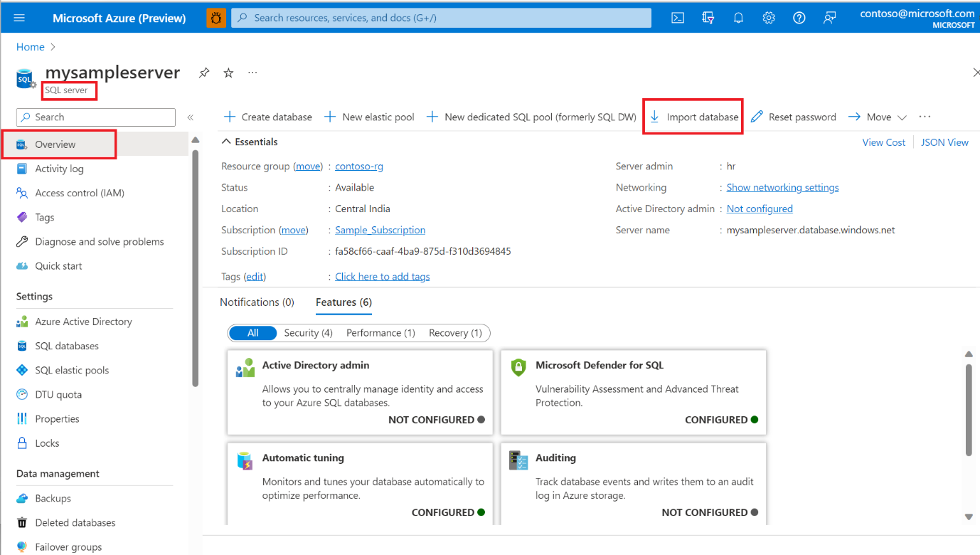
Task: Open SQL databases in the sidebar
Action: coord(67,346)
